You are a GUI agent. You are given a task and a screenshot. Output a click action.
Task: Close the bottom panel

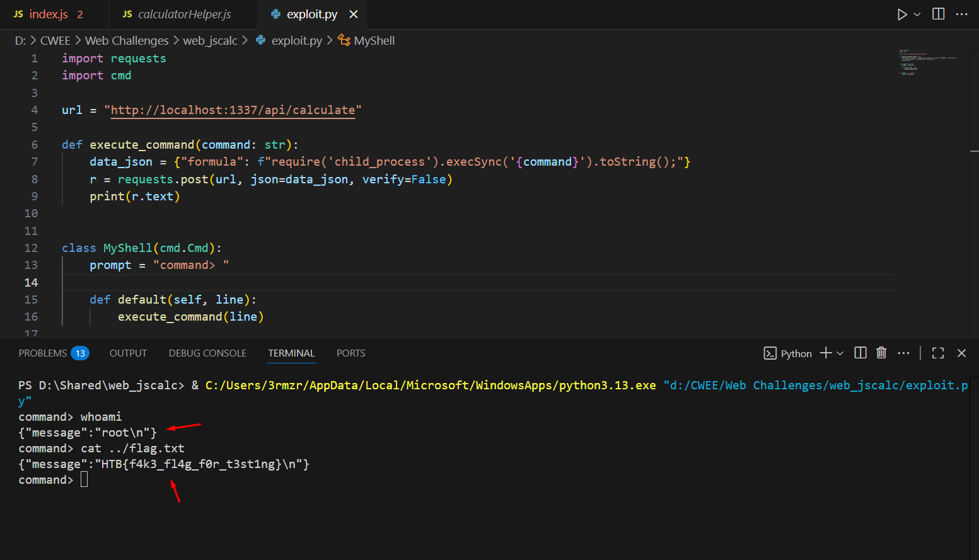pos(961,353)
